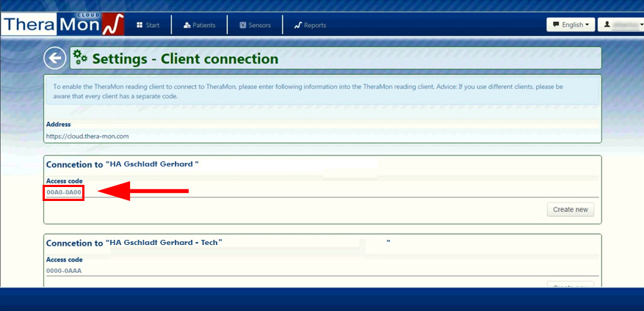
Task: Expand the user account dropdown
Action: click(621, 25)
